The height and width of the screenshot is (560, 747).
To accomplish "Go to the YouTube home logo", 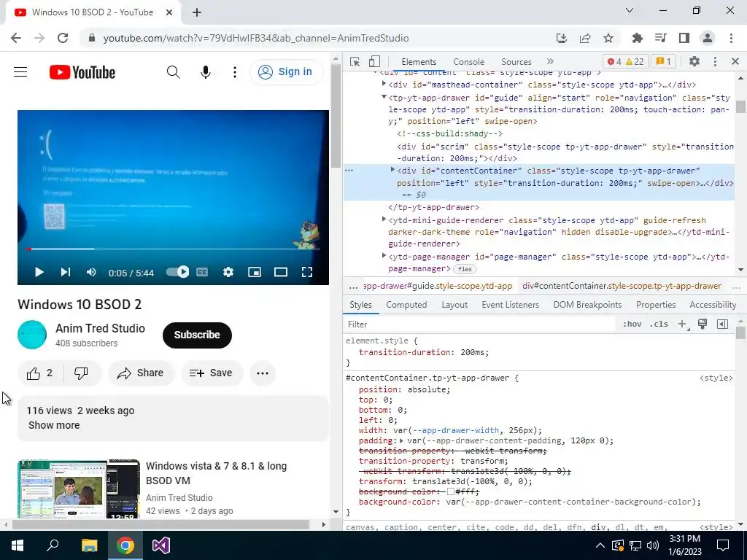I will (82, 72).
